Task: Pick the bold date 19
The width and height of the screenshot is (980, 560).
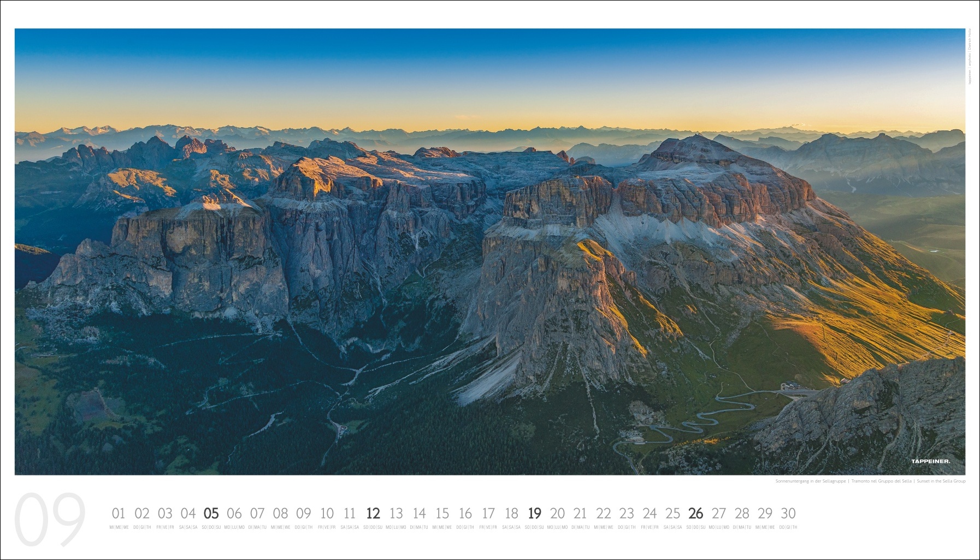Action: 534,514
